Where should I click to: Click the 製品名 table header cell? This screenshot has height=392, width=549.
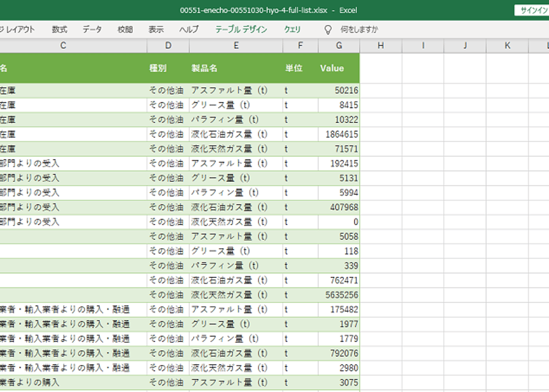236,68
